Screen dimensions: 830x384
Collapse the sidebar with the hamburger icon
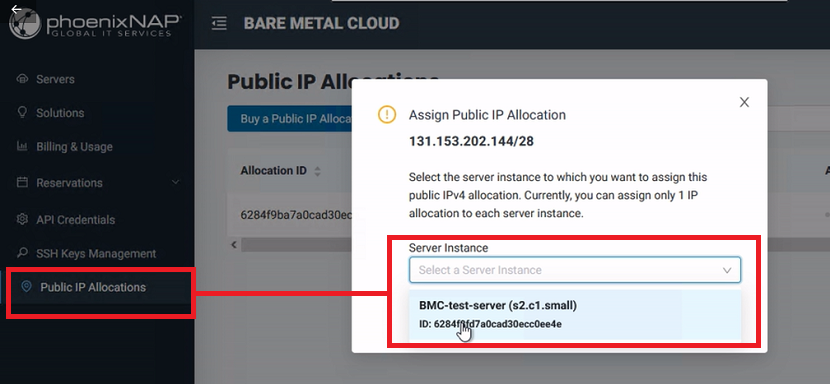pyautogui.click(x=219, y=24)
